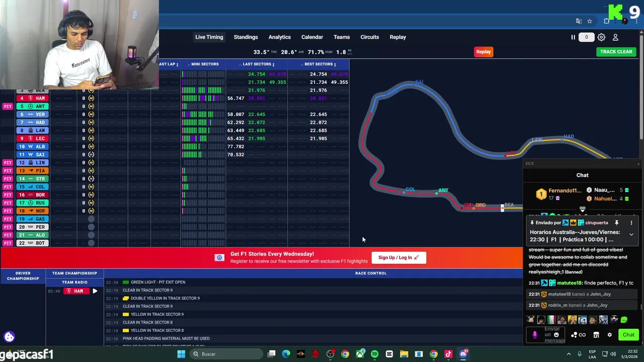Open the Windows Start menu
644x362 pixels.
[x=181, y=354]
